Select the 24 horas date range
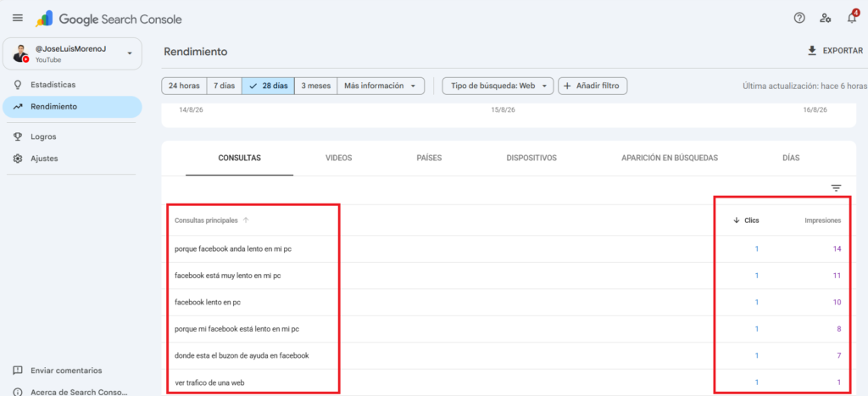868x396 pixels. tap(184, 86)
